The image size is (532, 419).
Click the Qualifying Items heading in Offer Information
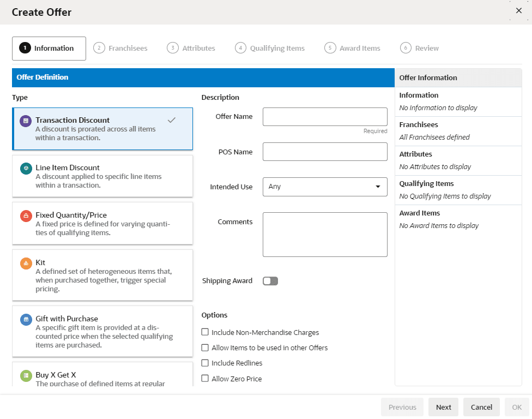point(426,184)
